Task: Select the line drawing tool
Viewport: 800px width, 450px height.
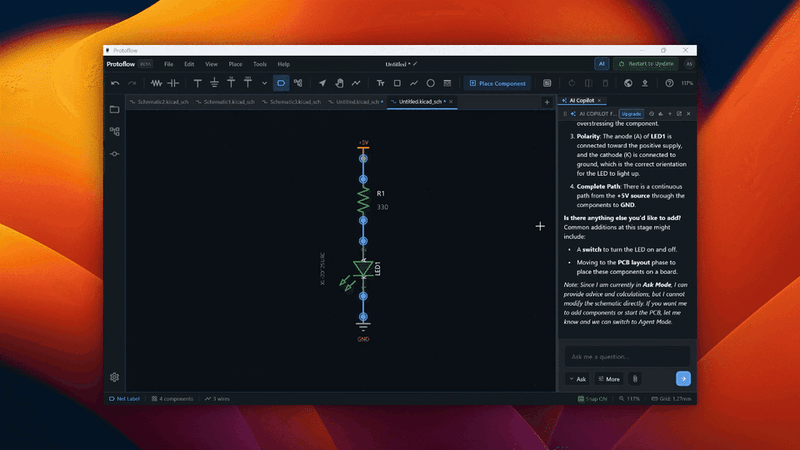Action: [414, 83]
